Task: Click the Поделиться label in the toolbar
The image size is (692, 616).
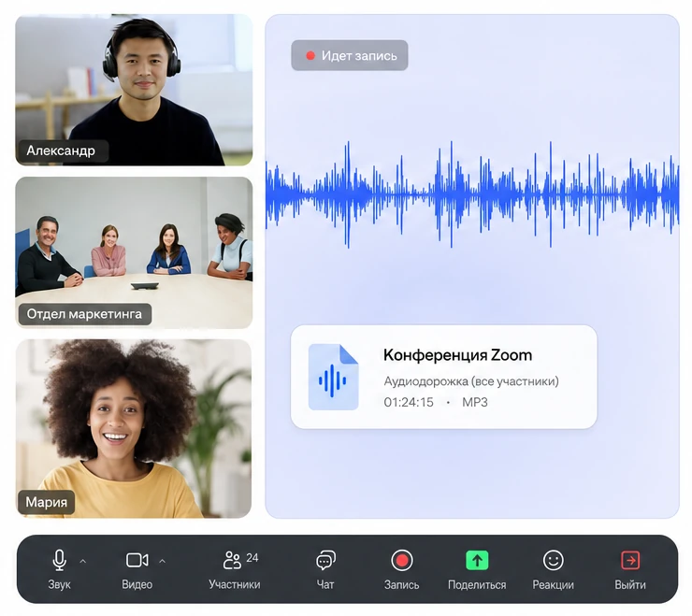Action: pos(477,585)
